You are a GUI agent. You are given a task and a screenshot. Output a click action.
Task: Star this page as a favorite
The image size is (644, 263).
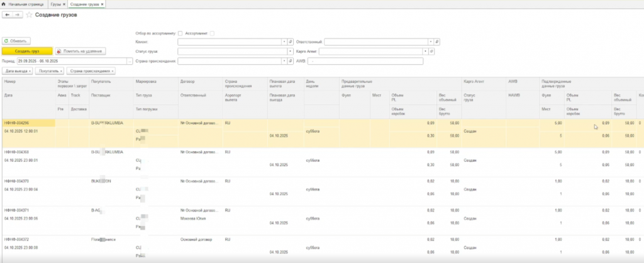click(x=29, y=14)
